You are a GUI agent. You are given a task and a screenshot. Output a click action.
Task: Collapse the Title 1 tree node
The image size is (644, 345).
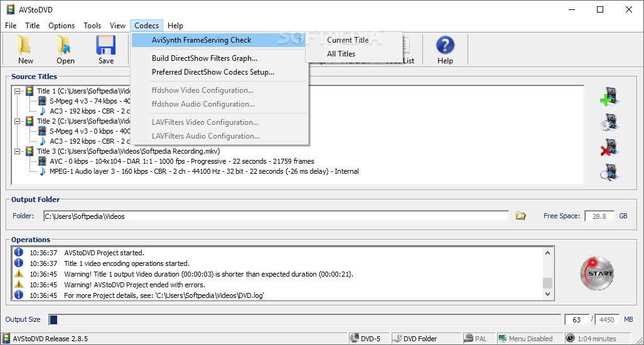pyautogui.click(x=17, y=91)
